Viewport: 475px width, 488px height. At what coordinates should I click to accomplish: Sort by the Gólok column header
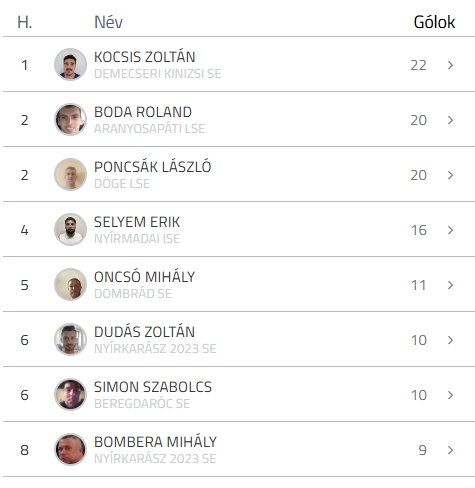click(434, 22)
